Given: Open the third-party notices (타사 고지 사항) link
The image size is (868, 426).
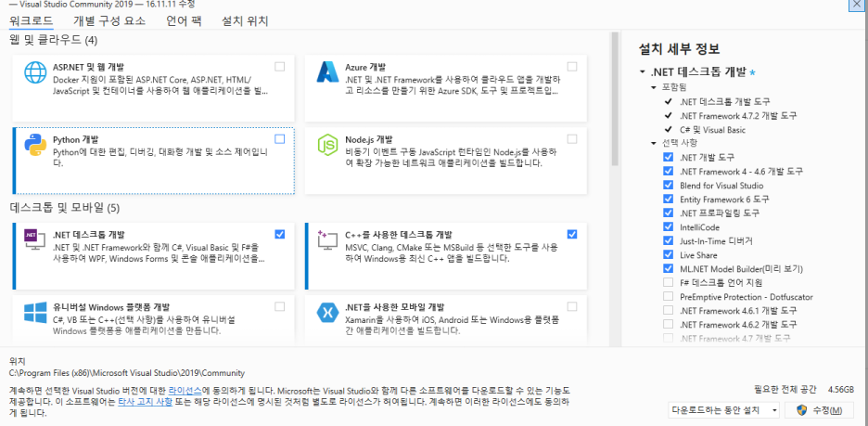Looking at the screenshot, I should 145,402.
